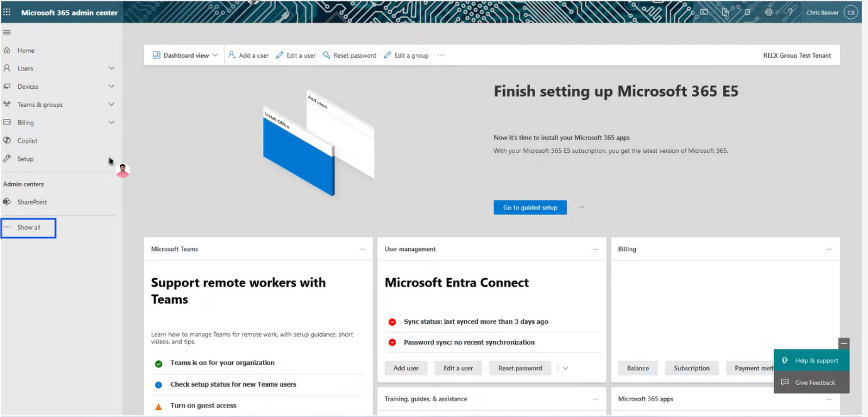
Task: Click Add a user in top toolbar
Action: click(248, 55)
